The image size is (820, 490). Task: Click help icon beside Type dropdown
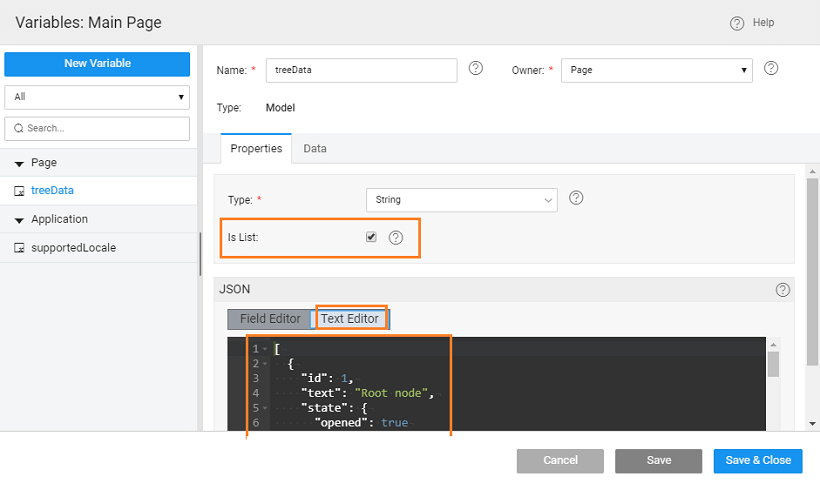coord(576,198)
